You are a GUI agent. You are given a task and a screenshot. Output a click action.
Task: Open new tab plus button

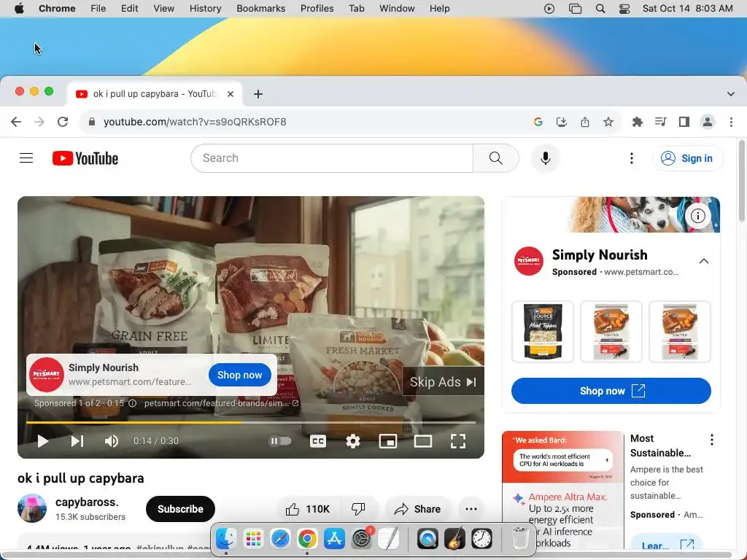click(x=258, y=94)
